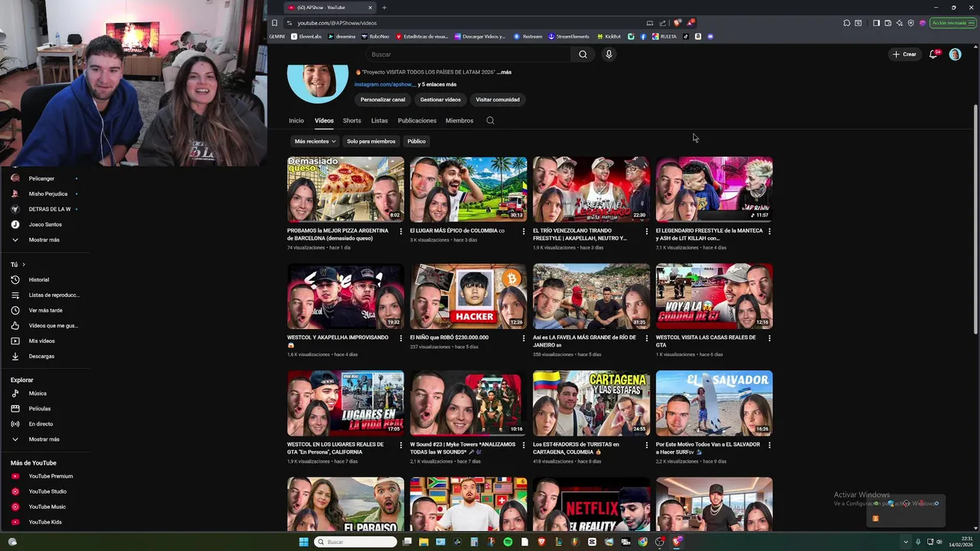Click the Windows Start button

303,542
